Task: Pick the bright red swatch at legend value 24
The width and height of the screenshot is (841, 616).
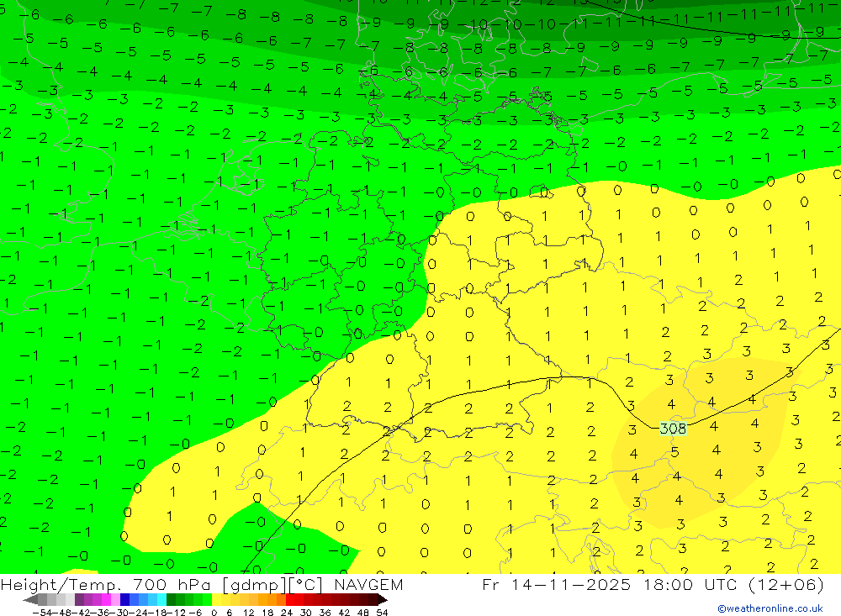Action: (290, 599)
